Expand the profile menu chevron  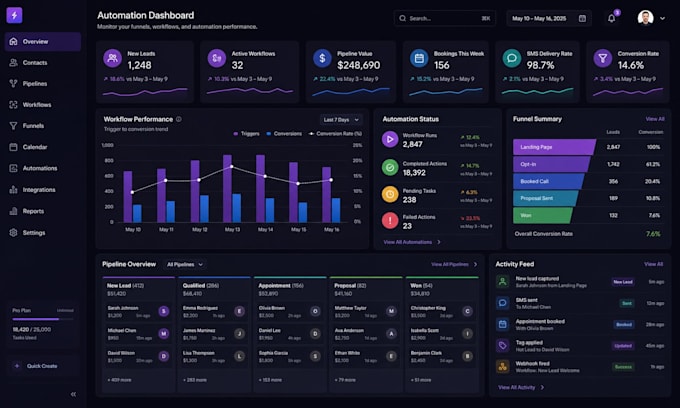(662, 18)
